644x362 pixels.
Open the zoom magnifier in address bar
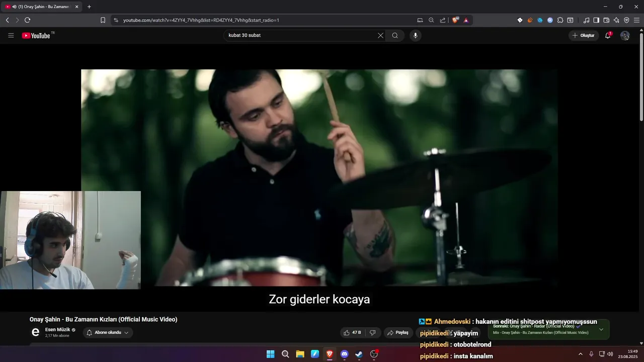pyautogui.click(x=431, y=20)
